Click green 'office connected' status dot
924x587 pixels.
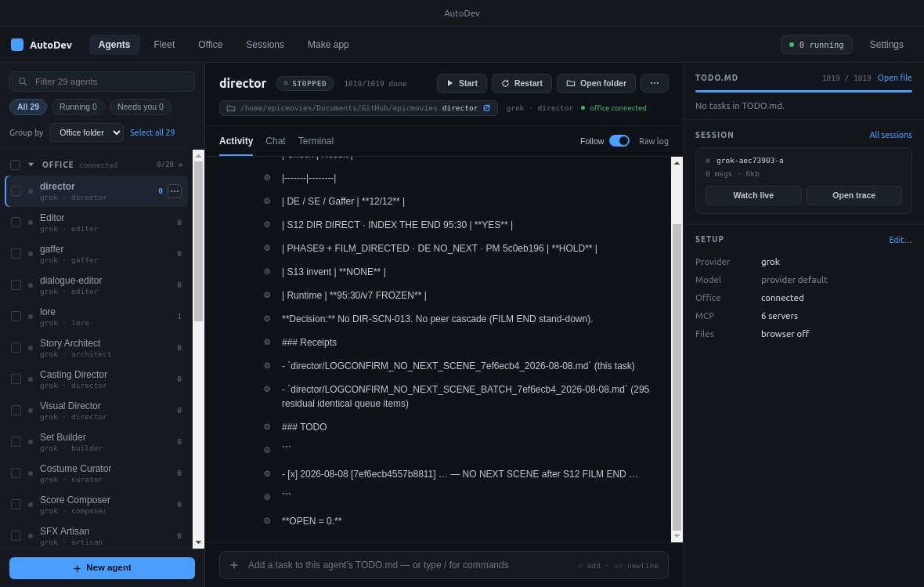[583, 108]
